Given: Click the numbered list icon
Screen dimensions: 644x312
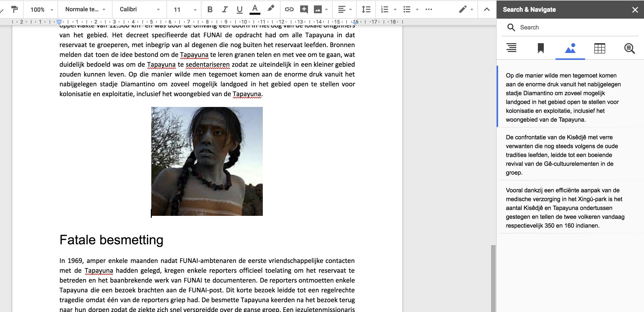Looking at the screenshot, I should [384, 10].
